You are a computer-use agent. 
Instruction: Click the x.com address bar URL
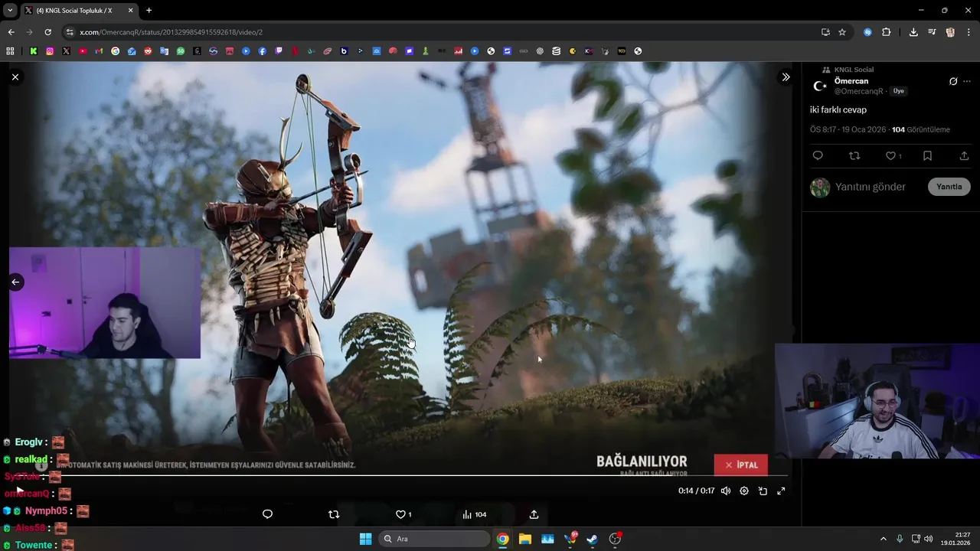[x=171, y=32]
